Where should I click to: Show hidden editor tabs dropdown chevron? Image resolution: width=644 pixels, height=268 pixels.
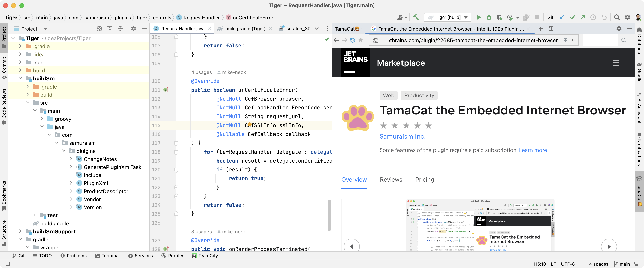[x=317, y=29]
